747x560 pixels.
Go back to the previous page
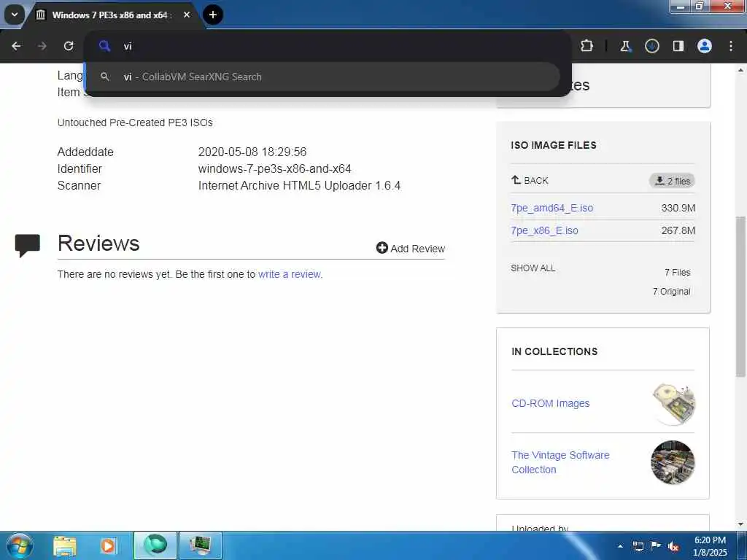point(16,46)
